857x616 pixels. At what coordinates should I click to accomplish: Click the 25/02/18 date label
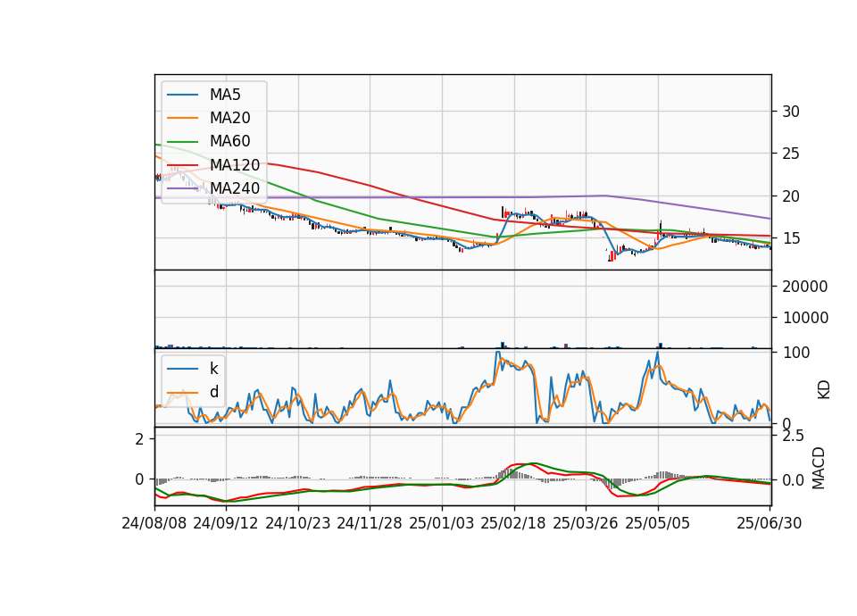coord(513,523)
